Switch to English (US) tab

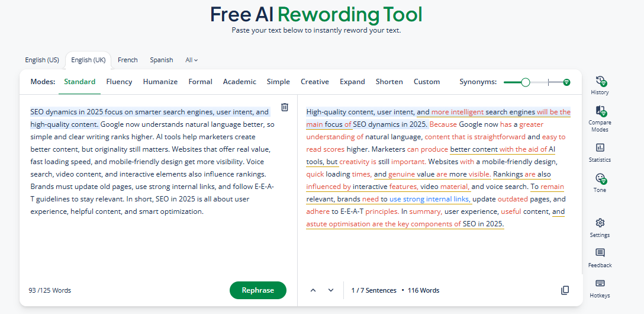pos(42,60)
